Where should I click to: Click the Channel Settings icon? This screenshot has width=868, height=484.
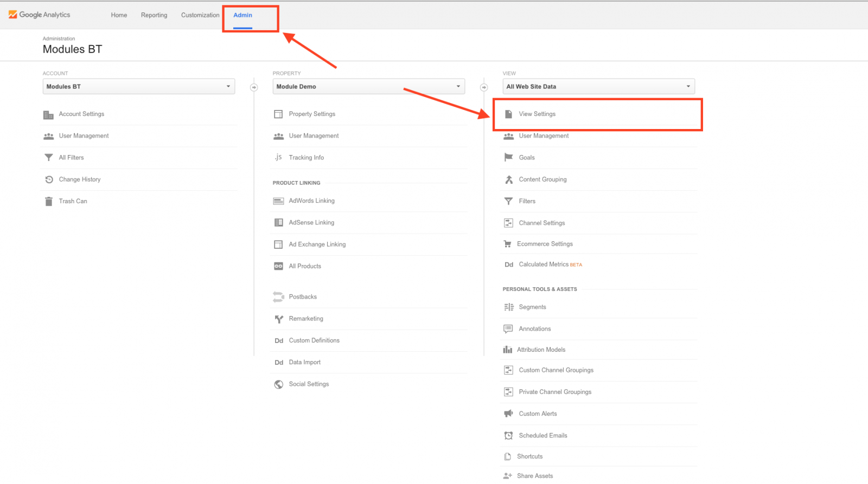508,223
